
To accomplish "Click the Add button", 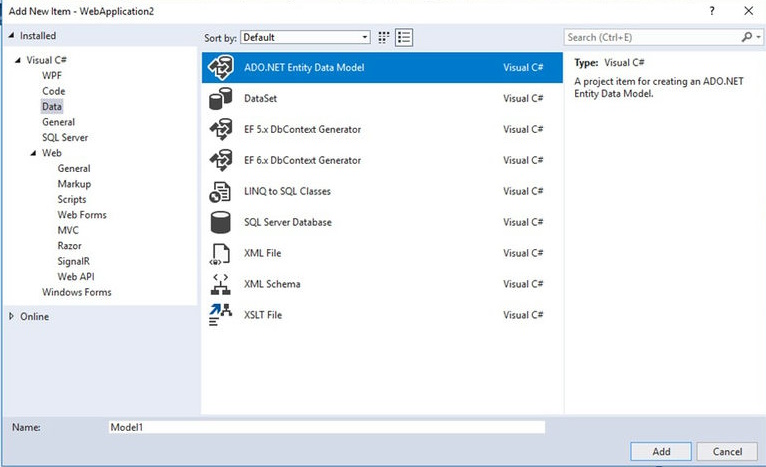I will (x=660, y=451).
